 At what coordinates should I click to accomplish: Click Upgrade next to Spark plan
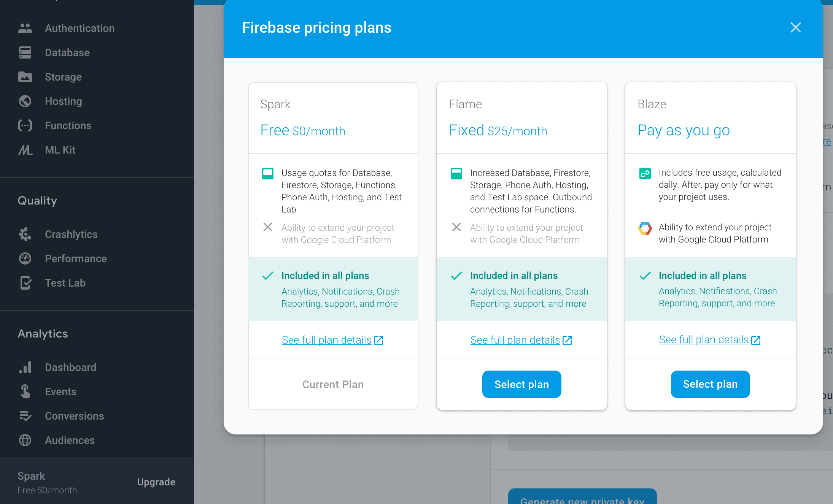tap(156, 482)
